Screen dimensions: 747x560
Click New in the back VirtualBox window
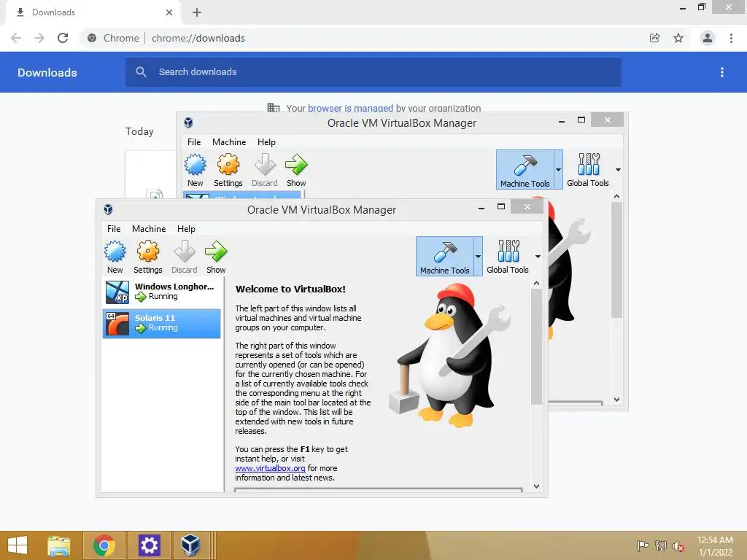click(196, 171)
